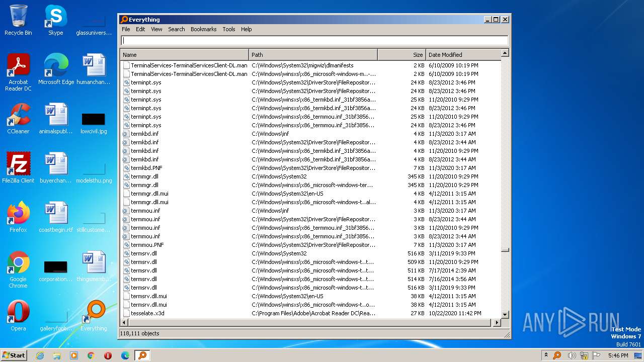Sort results by Name column header
The image size is (644, 362).
point(185,55)
